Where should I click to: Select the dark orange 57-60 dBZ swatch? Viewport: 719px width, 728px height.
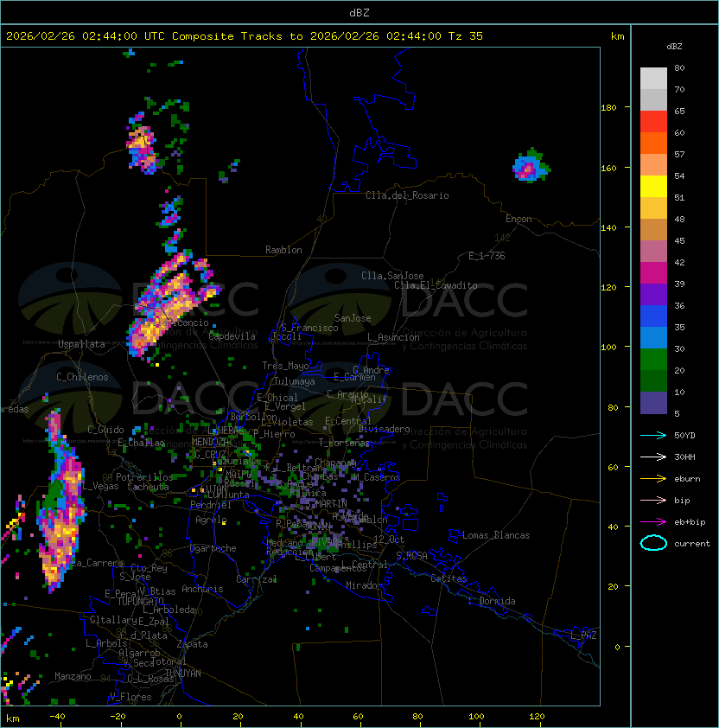pos(653,144)
